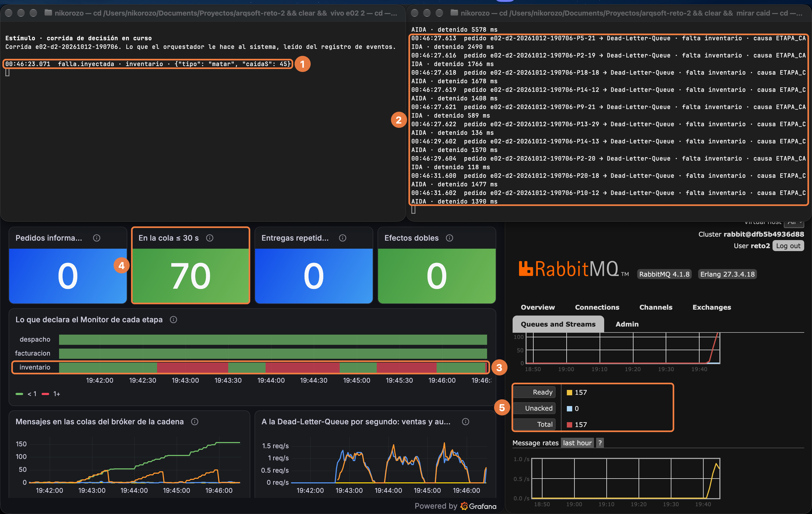Click the RabbitMQ logo
This screenshot has width=812, height=514.
click(x=573, y=269)
